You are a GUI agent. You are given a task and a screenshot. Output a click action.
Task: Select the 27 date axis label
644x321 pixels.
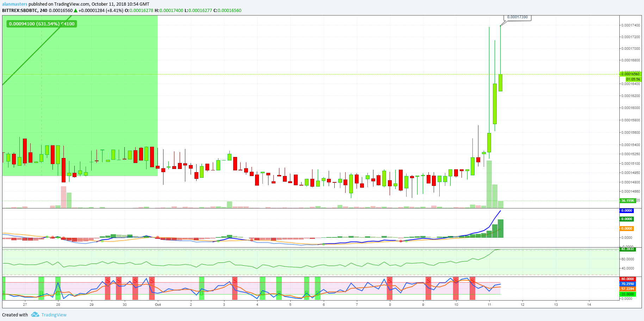[25, 305]
